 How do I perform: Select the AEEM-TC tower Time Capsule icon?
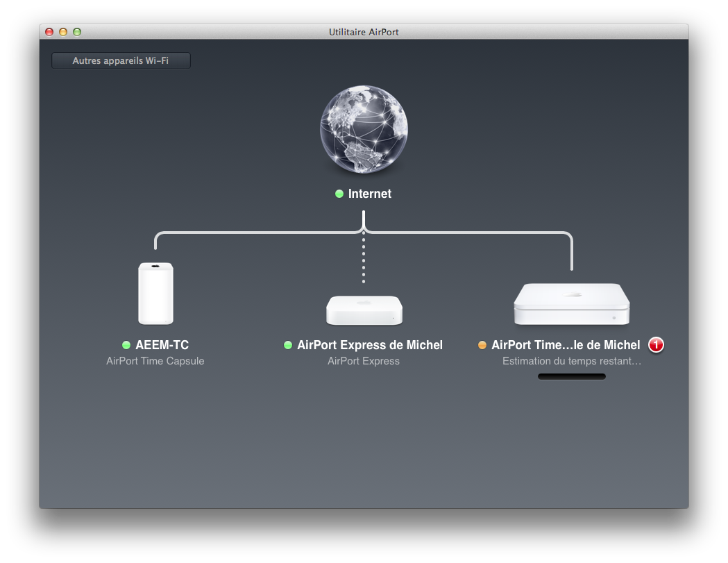click(x=155, y=293)
